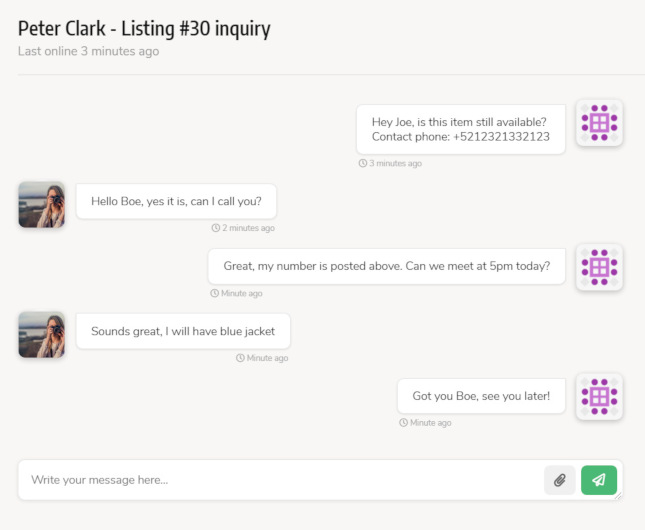Select the 'Hello Boe, yes it is' bubble
The image size is (645, 530).
point(176,201)
